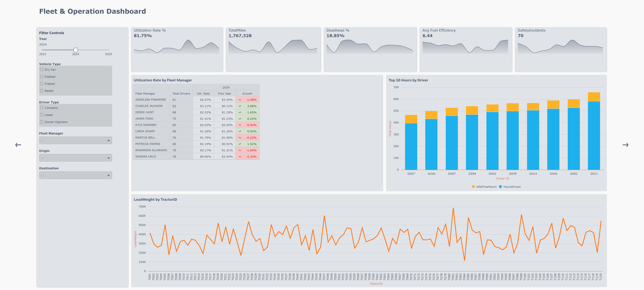Enable the Company driver type filter
Viewport: 644px width, 290px height.
[42, 108]
